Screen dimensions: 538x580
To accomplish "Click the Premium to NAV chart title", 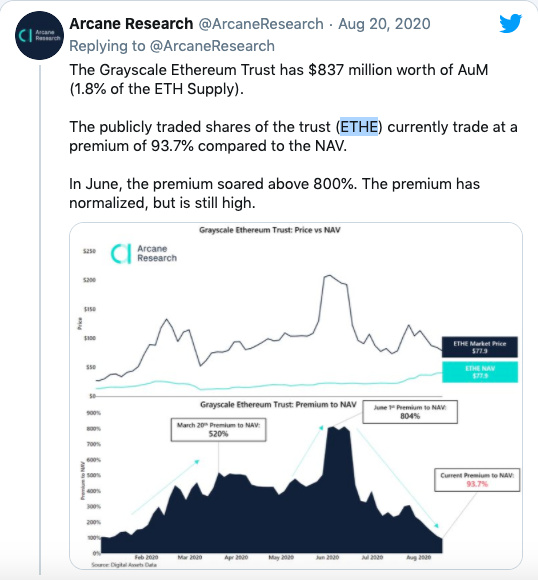I will click(278, 405).
